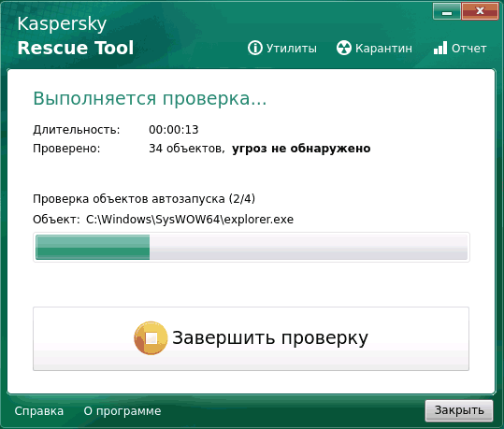504x429 pixels.
Task: Click the duration value 00:00:13
Action: (174, 130)
